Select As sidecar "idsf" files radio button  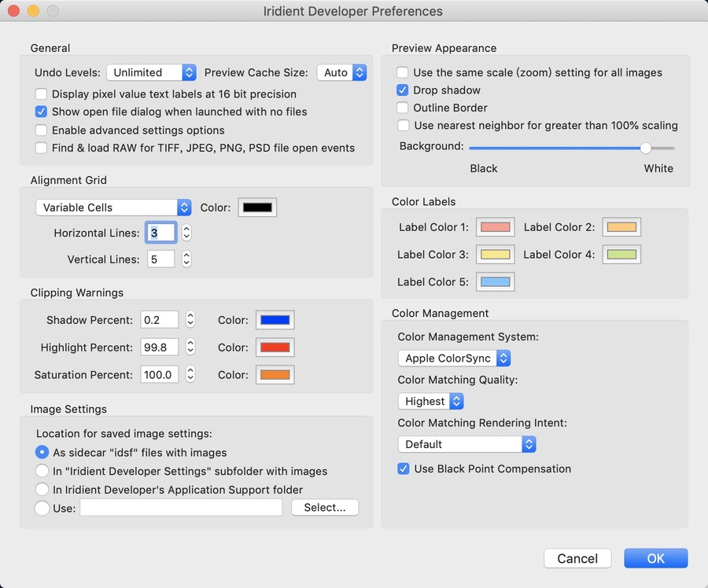tap(42, 452)
